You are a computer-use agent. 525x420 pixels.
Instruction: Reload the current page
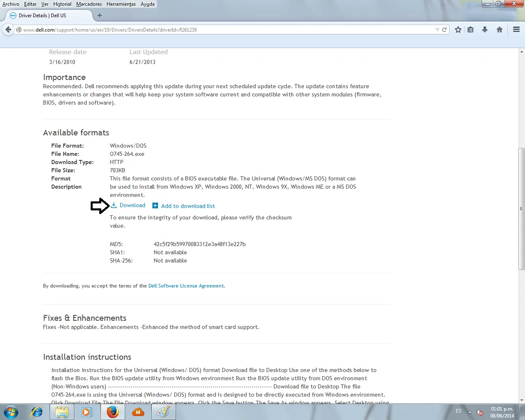pos(444,30)
